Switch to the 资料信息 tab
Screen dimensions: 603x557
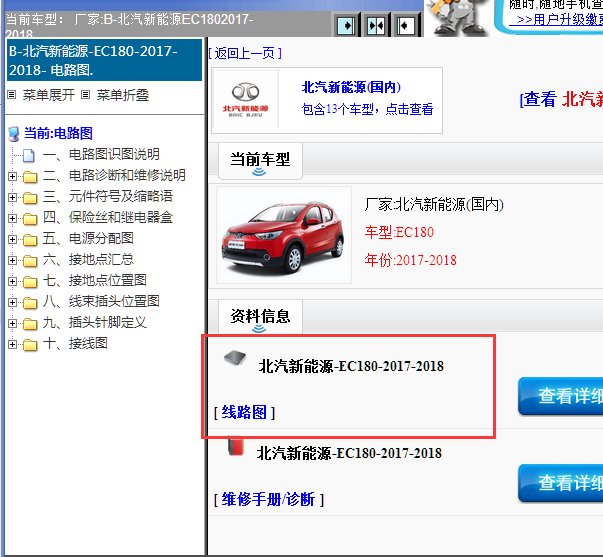point(260,317)
